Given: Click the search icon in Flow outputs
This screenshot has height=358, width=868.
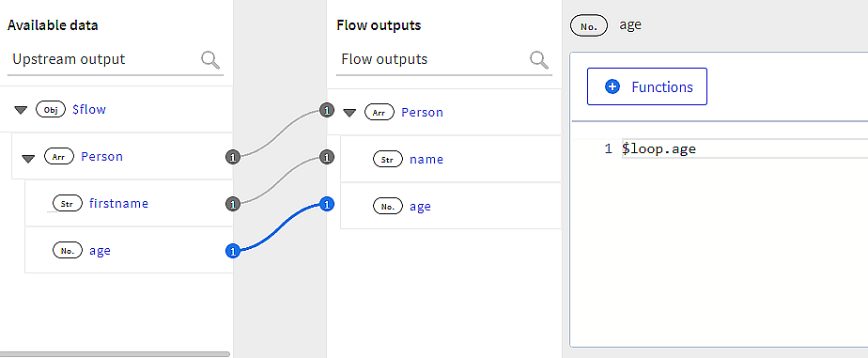Looking at the screenshot, I should pyautogui.click(x=539, y=59).
